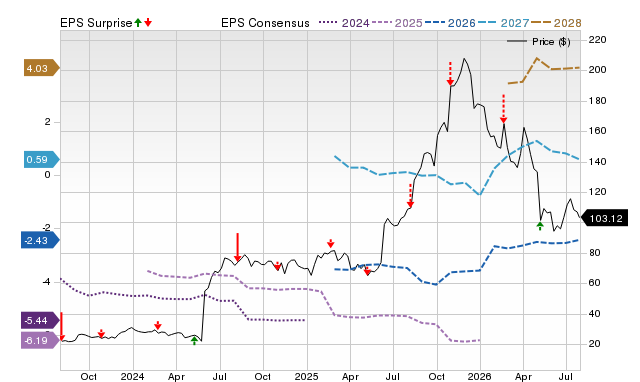Toggle the 2026 EPS consensus legend entry
This screenshot has height=382, width=640.
(450, 23)
